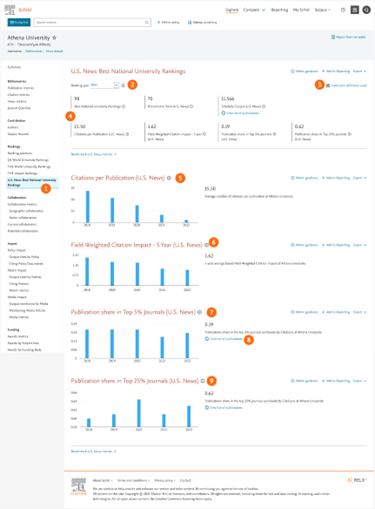Click the info icon beside Ranking year
Image resolution: width=375 pixels, height=509 pixels.
pos(123,85)
